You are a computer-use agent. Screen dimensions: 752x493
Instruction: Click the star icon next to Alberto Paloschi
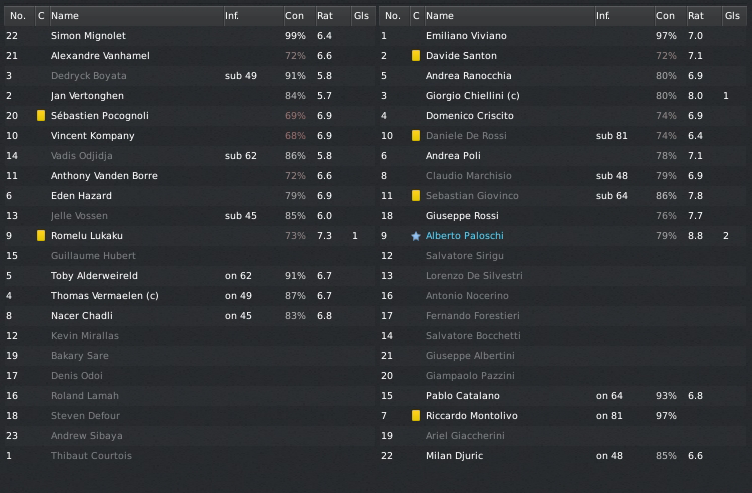click(416, 236)
